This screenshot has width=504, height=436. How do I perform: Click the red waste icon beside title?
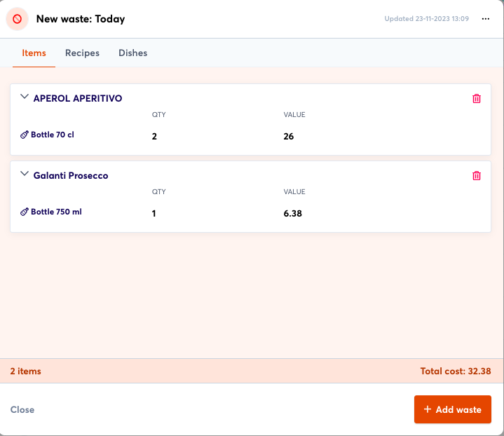[x=17, y=19]
